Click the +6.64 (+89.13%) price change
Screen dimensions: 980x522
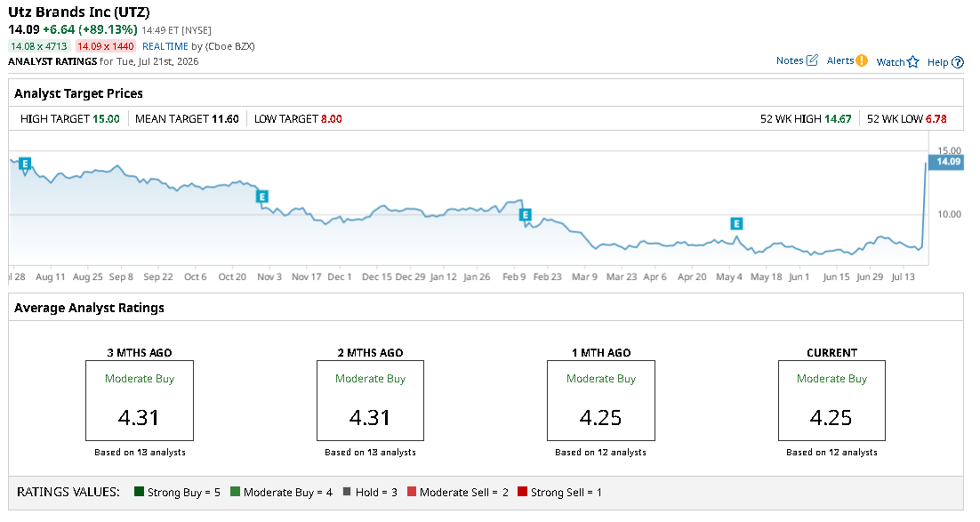(x=90, y=29)
